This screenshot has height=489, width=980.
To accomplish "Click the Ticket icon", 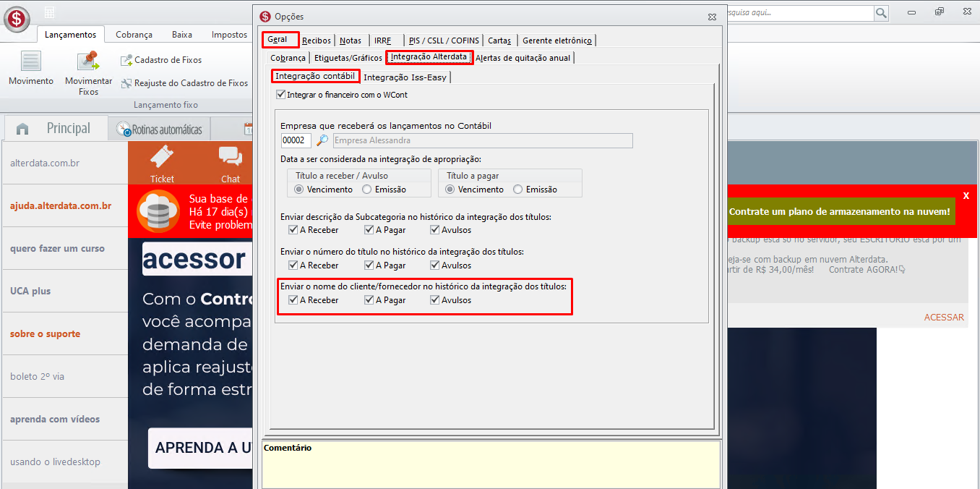I will [x=162, y=163].
